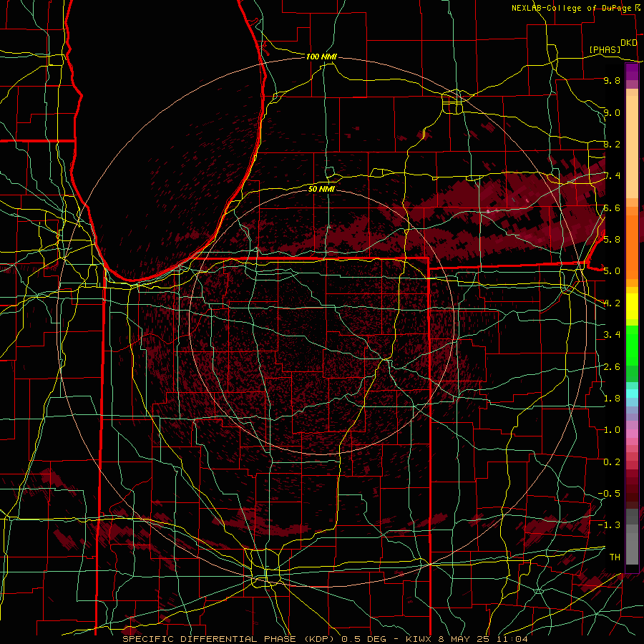The height and width of the screenshot is (644, 644).
Task: Click the 100 NMI range ring label
Action: coord(321,57)
